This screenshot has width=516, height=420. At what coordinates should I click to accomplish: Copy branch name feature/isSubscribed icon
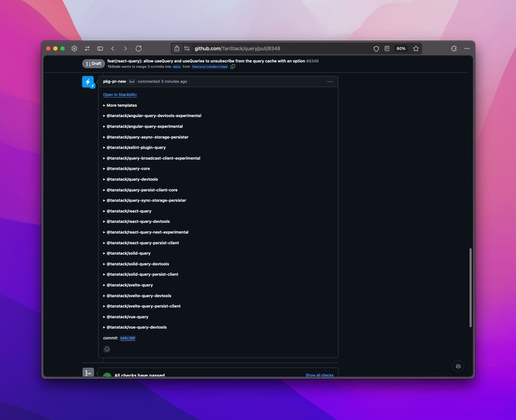233,67
